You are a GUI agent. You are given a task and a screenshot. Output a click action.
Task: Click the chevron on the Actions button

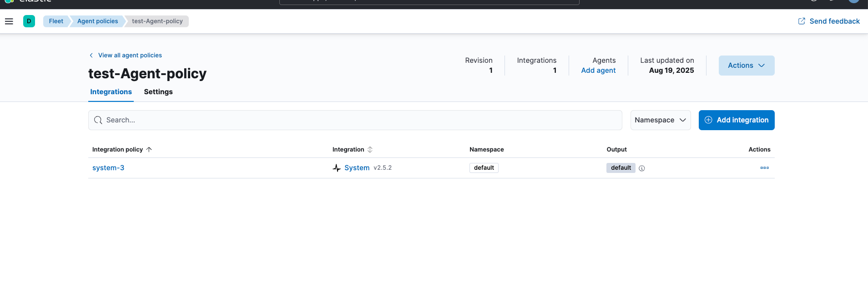pos(762,66)
